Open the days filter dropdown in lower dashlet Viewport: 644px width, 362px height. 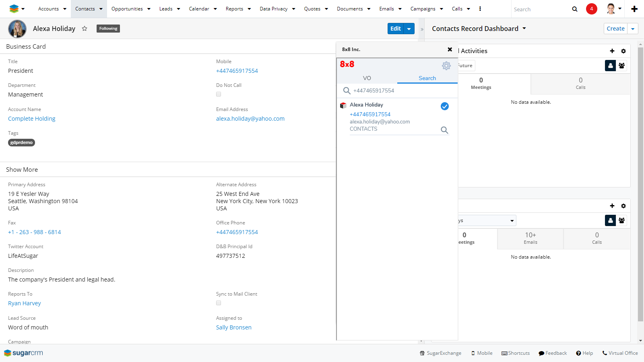click(x=487, y=220)
